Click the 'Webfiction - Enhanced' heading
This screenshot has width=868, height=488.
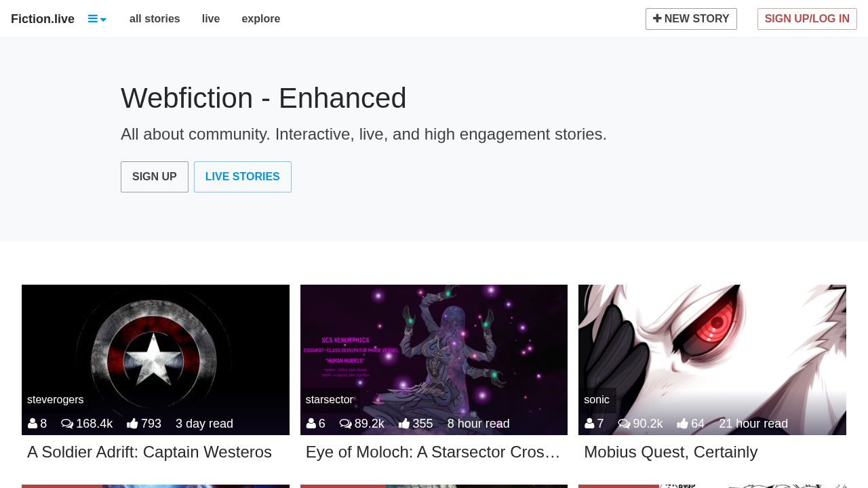(264, 98)
